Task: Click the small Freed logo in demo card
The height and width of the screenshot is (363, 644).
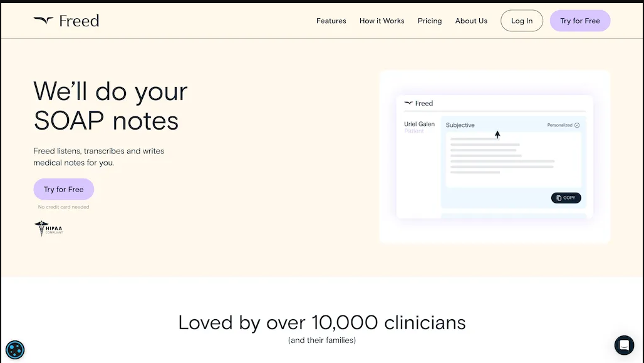Action: tap(409, 103)
